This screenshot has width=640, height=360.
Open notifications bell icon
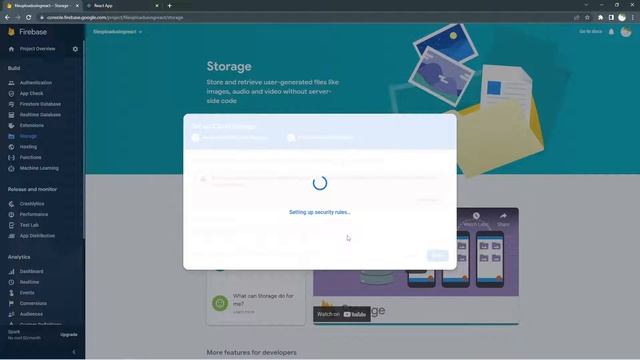tap(611, 32)
